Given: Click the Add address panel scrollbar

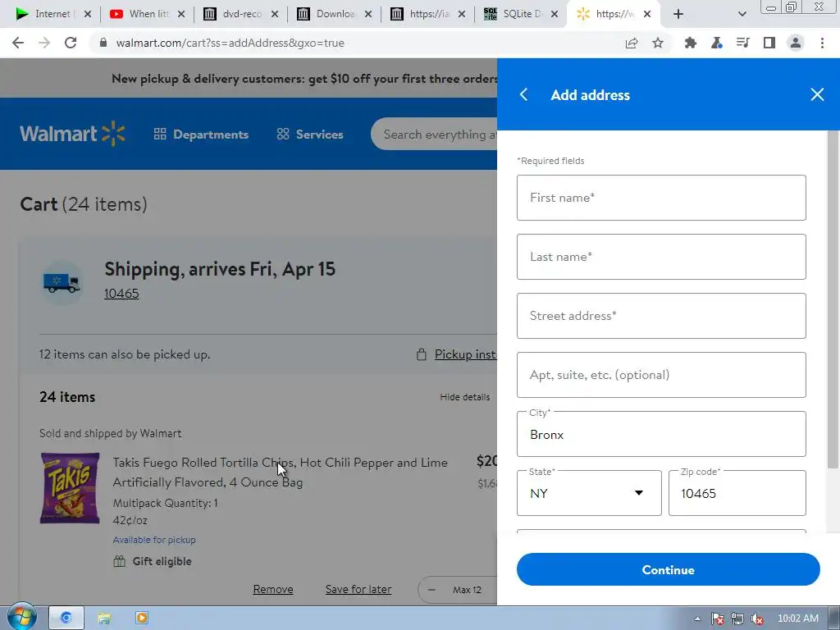Looking at the screenshot, I should (x=833, y=300).
